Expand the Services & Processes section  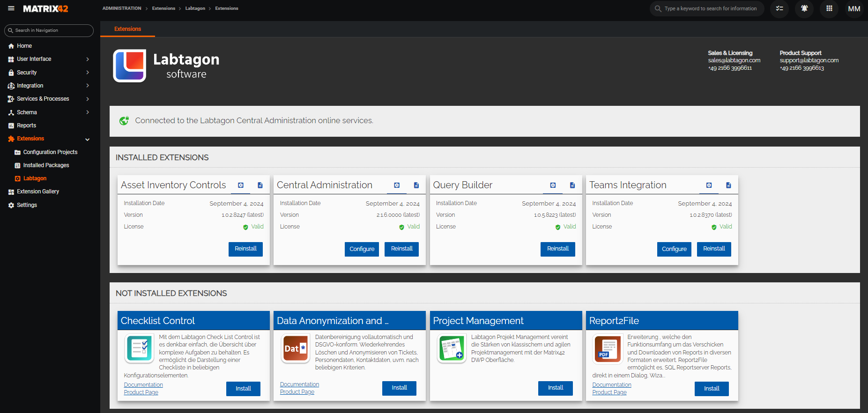pos(88,99)
